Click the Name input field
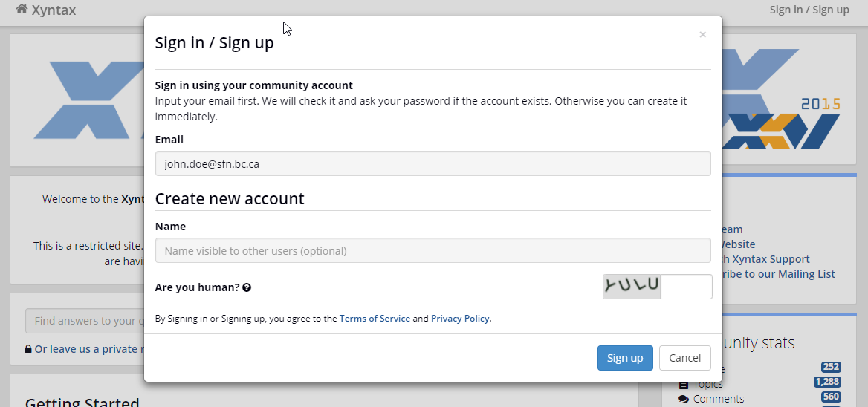The width and height of the screenshot is (868, 407). pos(433,250)
